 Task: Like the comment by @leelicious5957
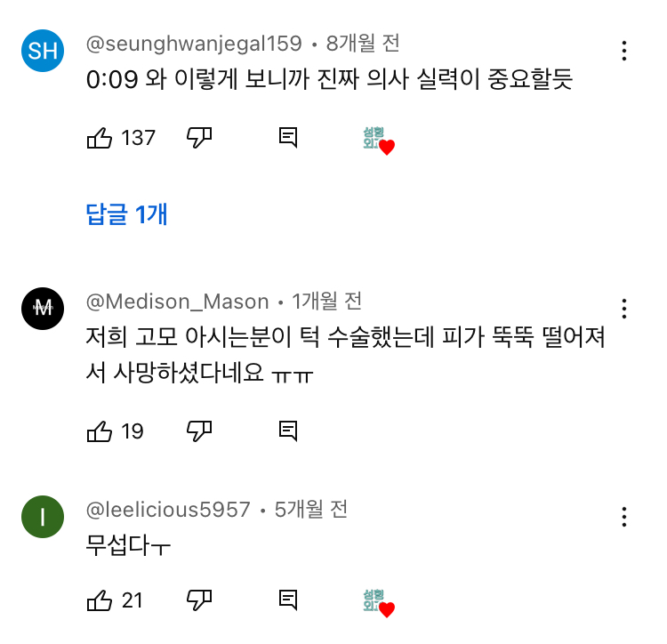click(x=100, y=600)
